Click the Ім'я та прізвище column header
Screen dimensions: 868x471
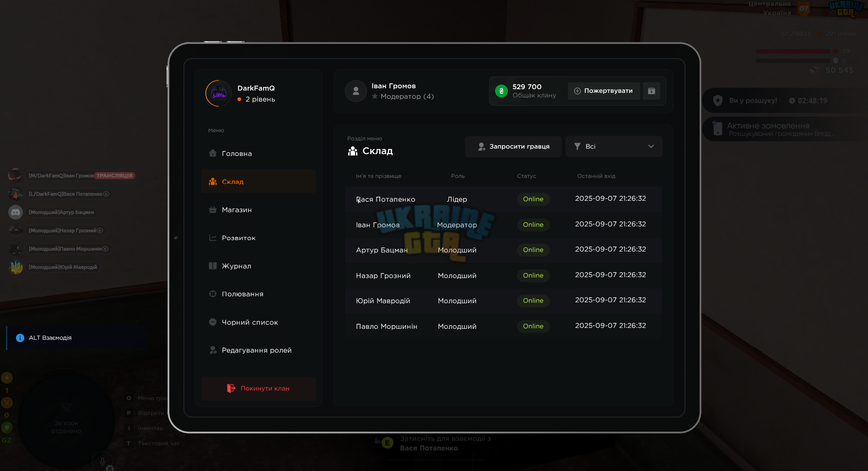tap(378, 176)
